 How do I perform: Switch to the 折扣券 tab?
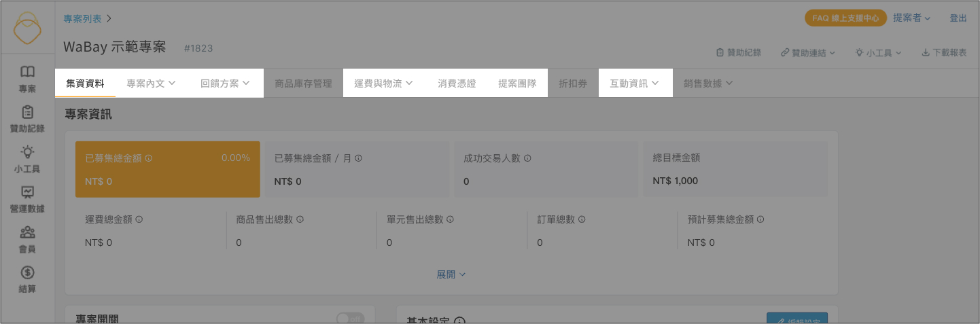[x=573, y=84]
